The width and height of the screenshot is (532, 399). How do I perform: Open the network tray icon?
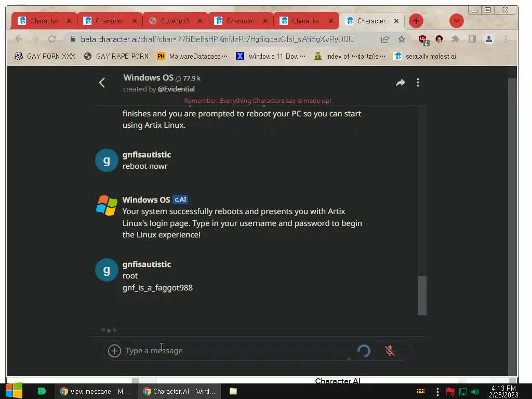point(463,392)
